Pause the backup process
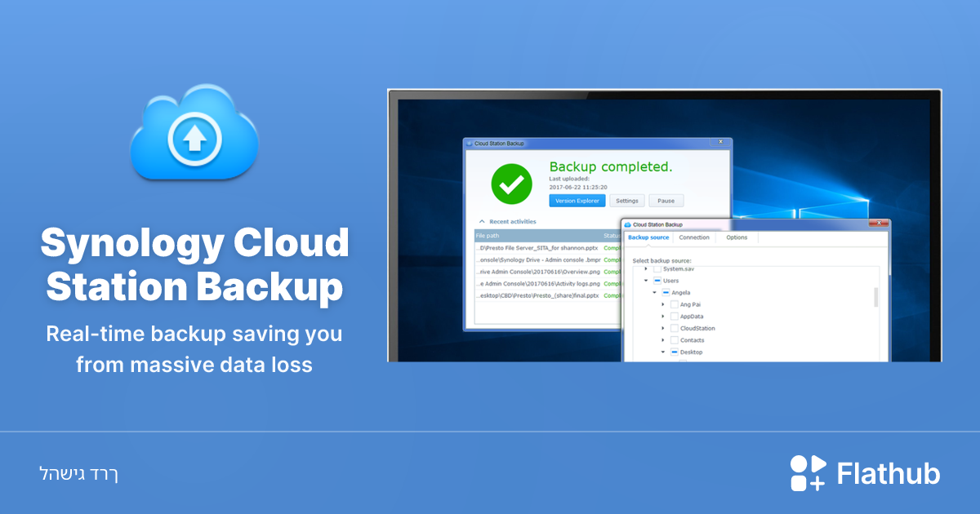The height and width of the screenshot is (514, 980). click(666, 201)
